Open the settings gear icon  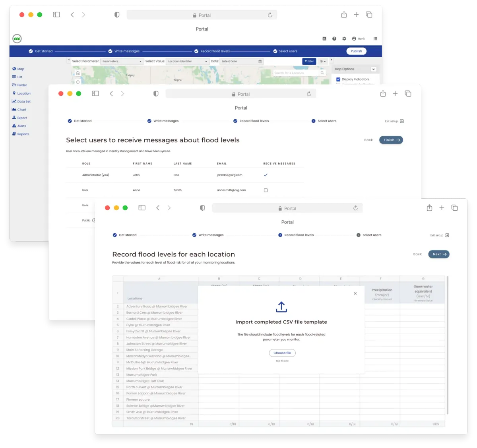344,39
